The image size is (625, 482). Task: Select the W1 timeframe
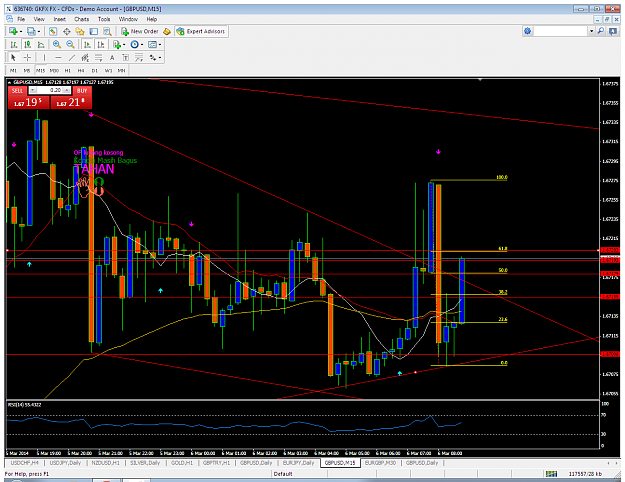[108, 71]
